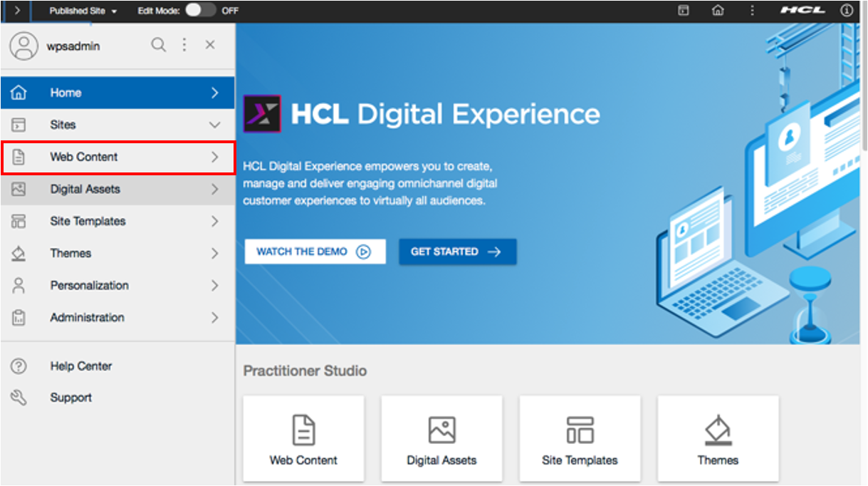This screenshot has width=868, height=486.
Task: Click the Digital Assets card label
Action: 441,460
